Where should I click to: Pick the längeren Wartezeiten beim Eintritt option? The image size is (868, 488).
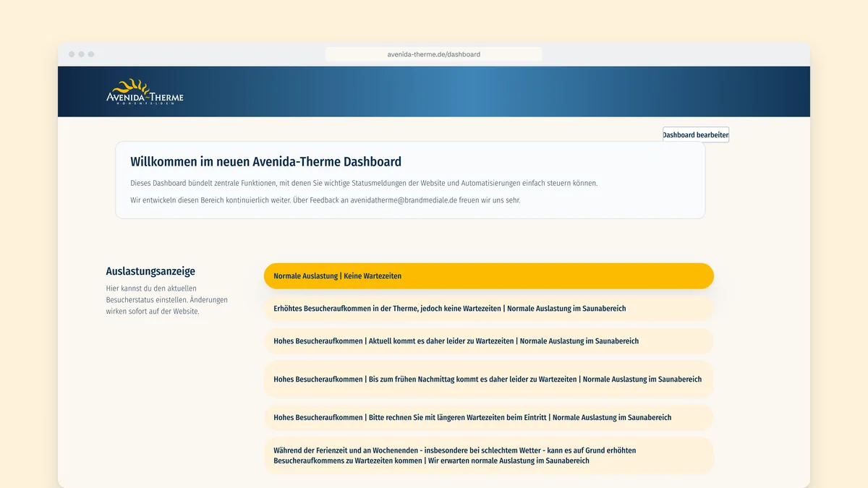click(488, 417)
